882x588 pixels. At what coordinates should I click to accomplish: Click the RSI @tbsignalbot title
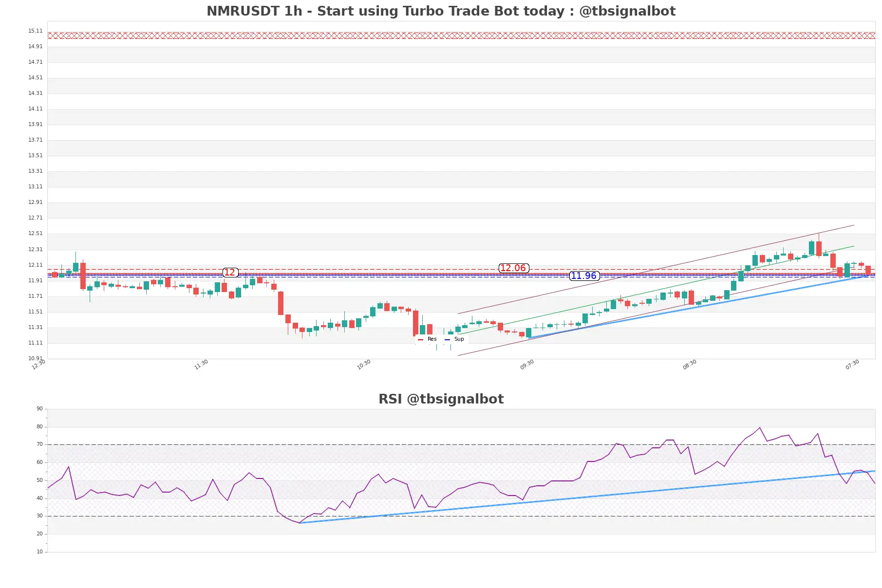[x=441, y=399]
